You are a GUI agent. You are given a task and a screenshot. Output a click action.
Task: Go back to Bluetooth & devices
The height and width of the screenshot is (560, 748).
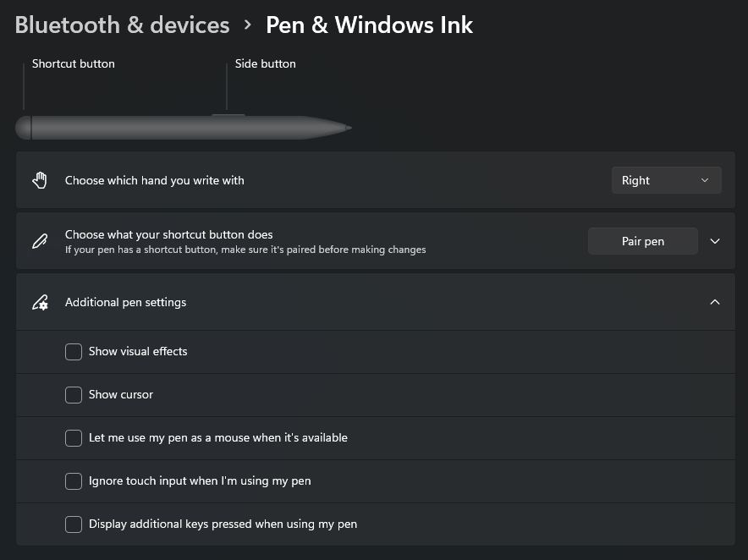point(122,25)
